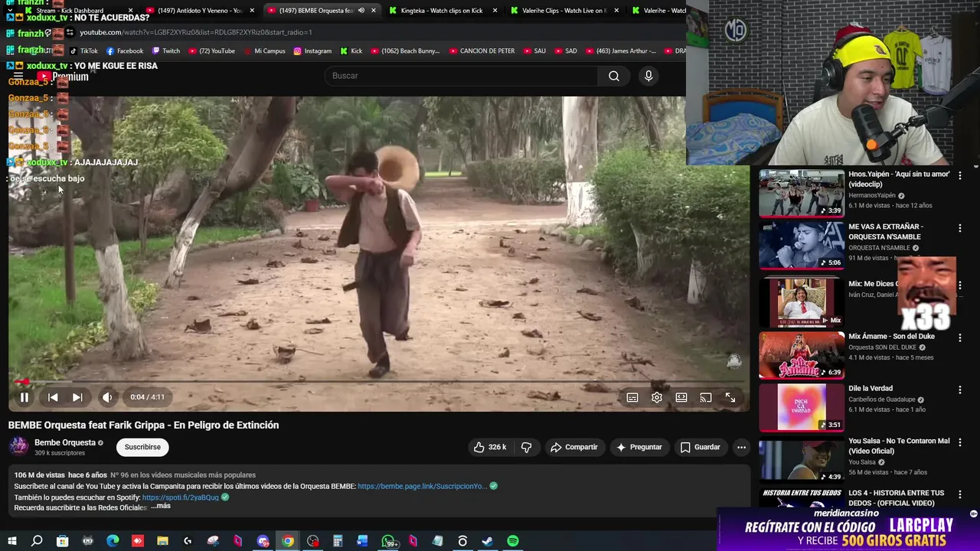Screen dimensions: 980x551
Task: Open options for You Salsa video
Action: [960, 442]
